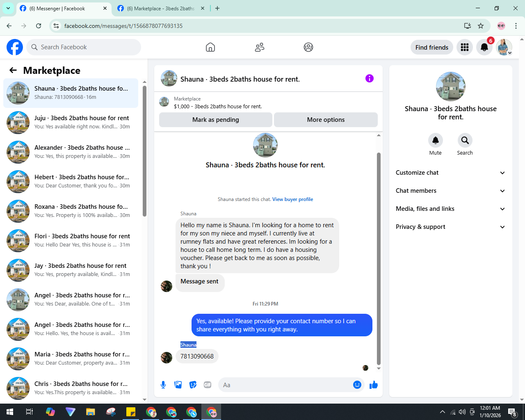Image resolution: width=525 pixels, height=420 pixels.
Task: Bookmark this page with the star icon
Action: 481,26
